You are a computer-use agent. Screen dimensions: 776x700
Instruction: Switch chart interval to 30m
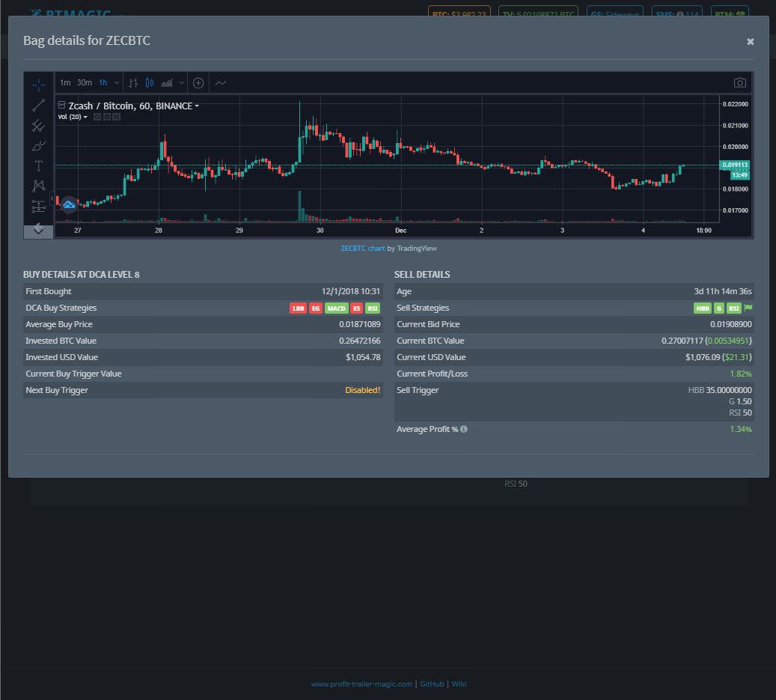point(84,82)
